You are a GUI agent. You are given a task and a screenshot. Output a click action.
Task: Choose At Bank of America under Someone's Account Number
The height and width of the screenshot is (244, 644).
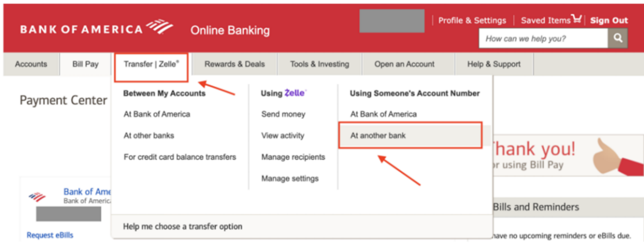click(384, 114)
